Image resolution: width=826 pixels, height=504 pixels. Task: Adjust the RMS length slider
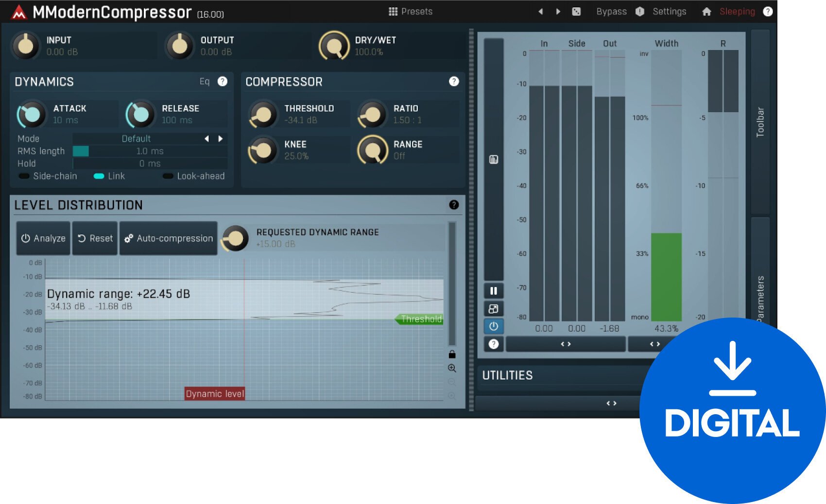coord(81,151)
